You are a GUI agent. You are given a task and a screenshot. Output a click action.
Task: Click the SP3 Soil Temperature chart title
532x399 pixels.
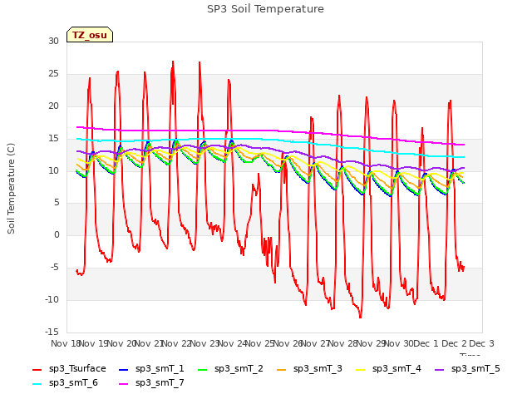coord(265,9)
